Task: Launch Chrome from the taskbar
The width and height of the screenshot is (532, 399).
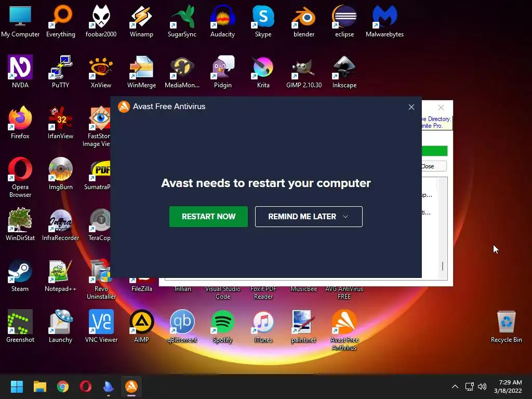Action: [x=62, y=386]
